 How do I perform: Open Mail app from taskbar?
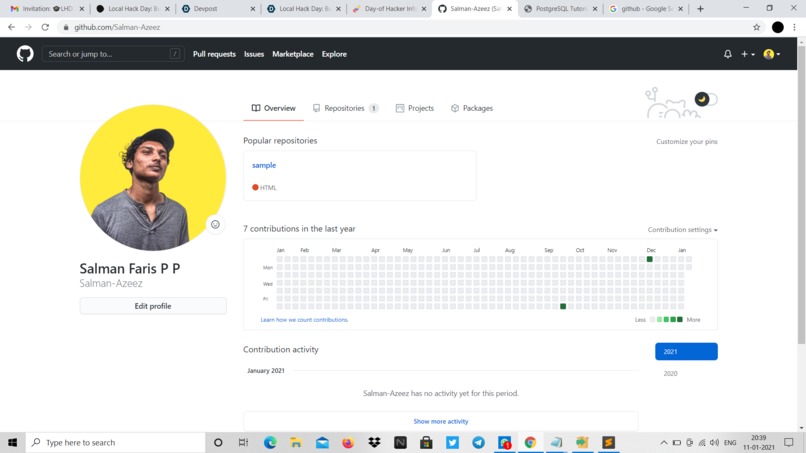tap(322, 442)
